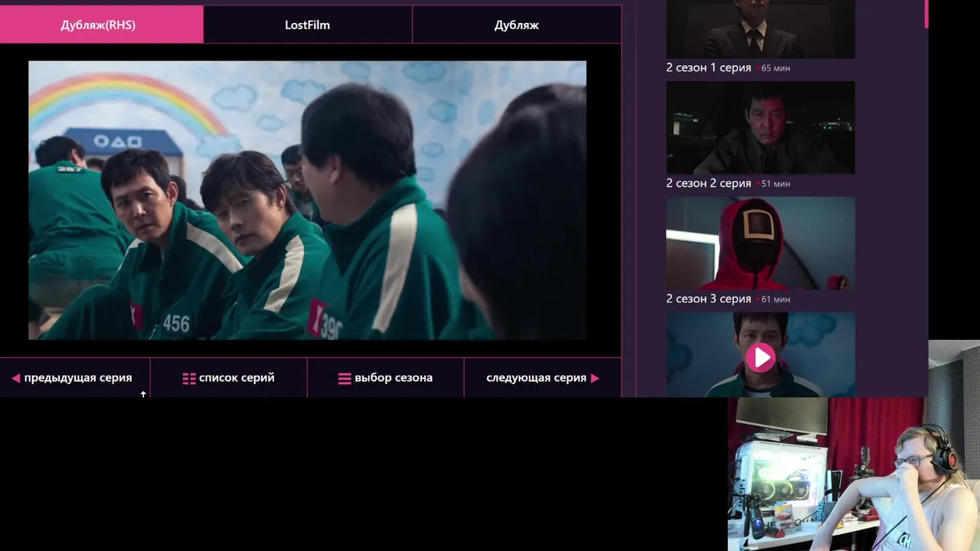980x551 pixels.
Task: Click the 2 сезон 1 серия title
Action: 708,67
